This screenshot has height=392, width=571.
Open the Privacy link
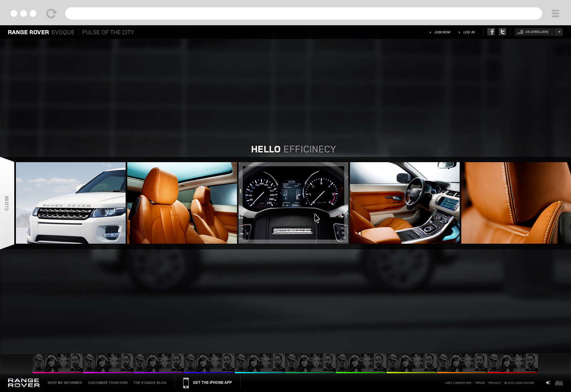click(495, 383)
